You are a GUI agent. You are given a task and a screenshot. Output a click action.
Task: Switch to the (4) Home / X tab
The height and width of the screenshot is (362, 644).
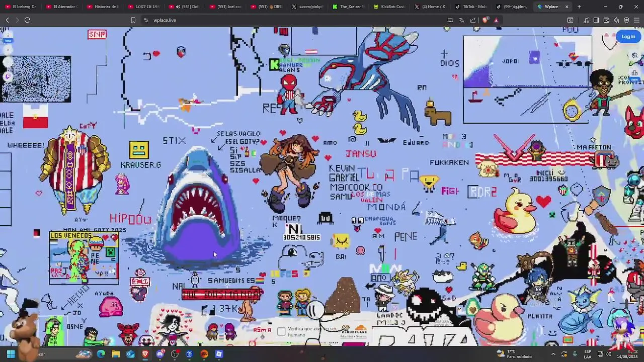[431, 7]
